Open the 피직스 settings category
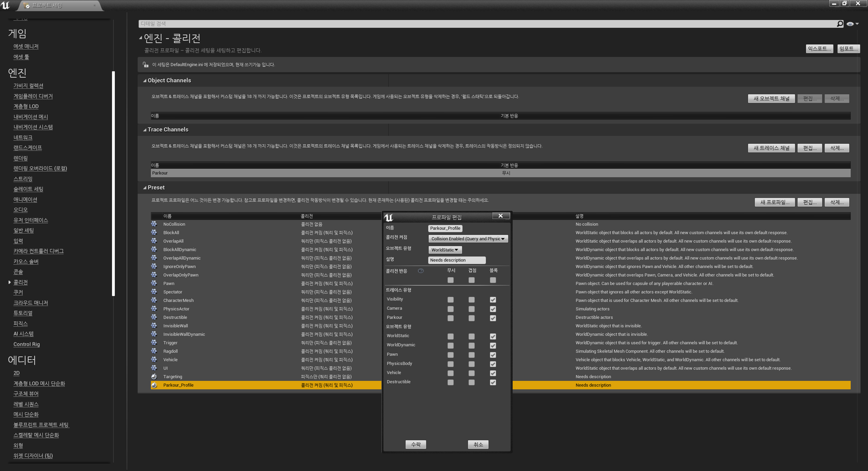The width and height of the screenshot is (868, 471). click(x=20, y=323)
